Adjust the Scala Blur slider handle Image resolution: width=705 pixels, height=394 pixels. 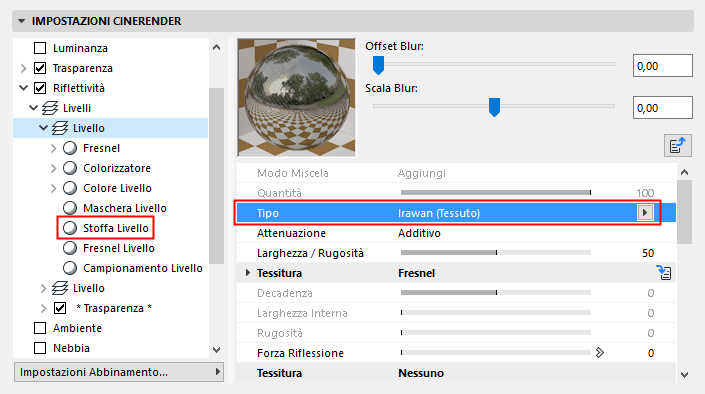pyautogui.click(x=494, y=107)
